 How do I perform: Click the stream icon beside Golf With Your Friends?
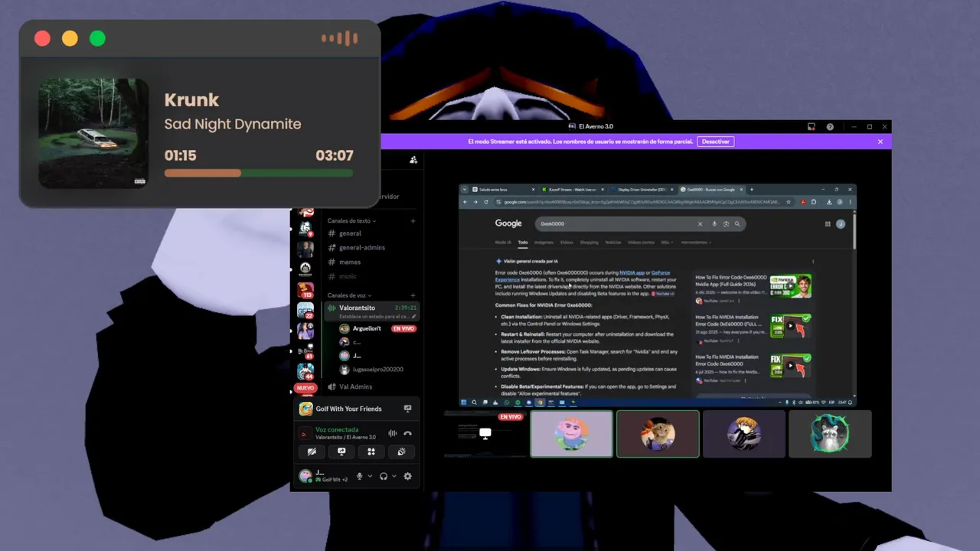tap(407, 409)
